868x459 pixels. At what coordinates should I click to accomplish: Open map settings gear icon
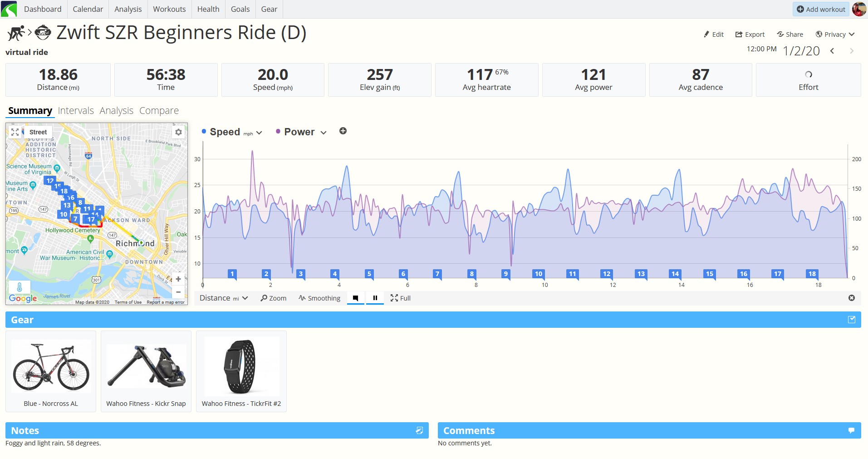178,132
